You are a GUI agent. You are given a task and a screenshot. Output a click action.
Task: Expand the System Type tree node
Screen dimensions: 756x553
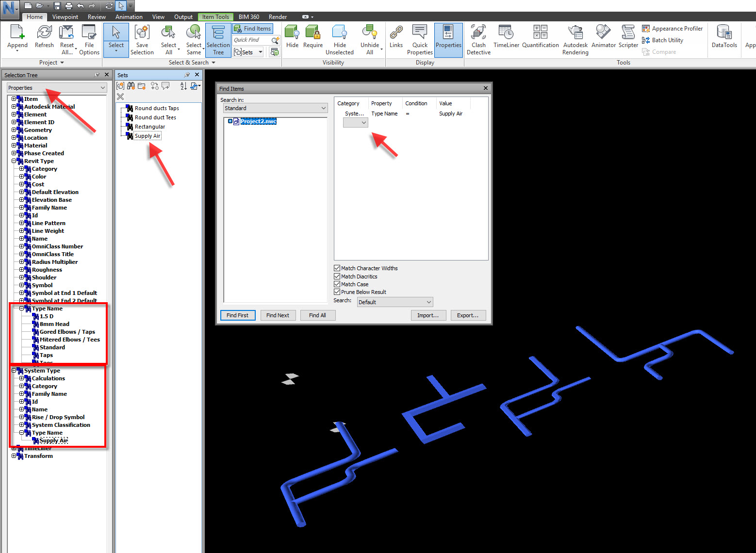14,370
